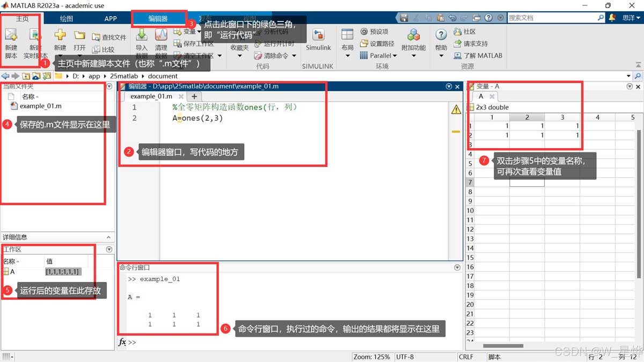This screenshot has width=644, height=362.
Task: Select variable A in the workspace
Action: click(x=10, y=272)
